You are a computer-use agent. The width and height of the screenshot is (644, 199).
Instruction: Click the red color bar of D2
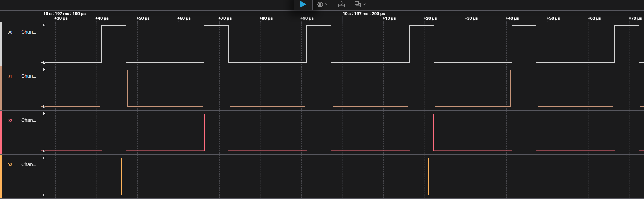pos(1,132)
